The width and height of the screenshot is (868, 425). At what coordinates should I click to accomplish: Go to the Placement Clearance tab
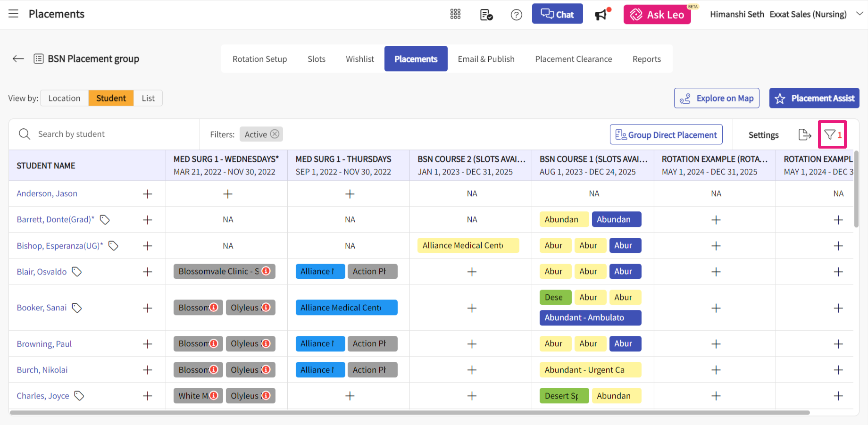coord(573,59)
